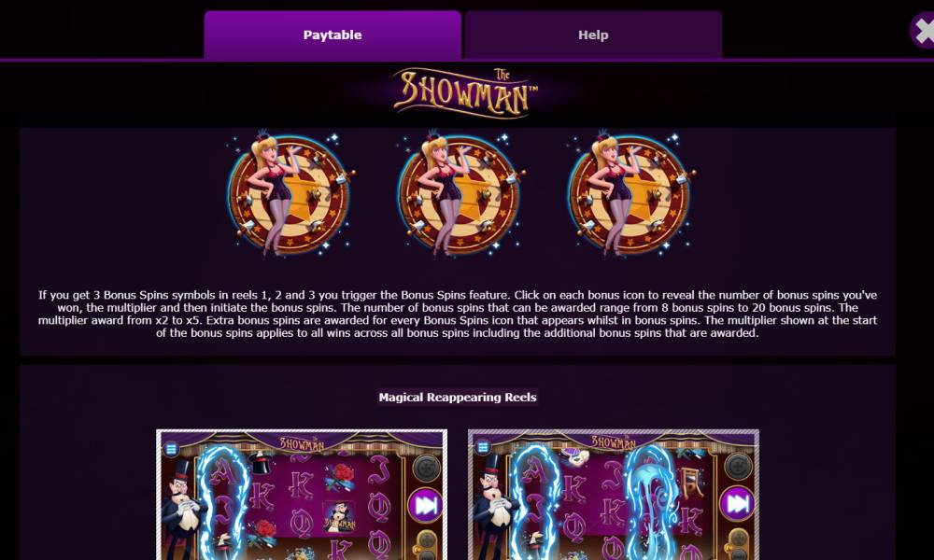Click fast-forward spin button in left preview
This screenshot has height=560, width=934.
(x=425, y=505)
